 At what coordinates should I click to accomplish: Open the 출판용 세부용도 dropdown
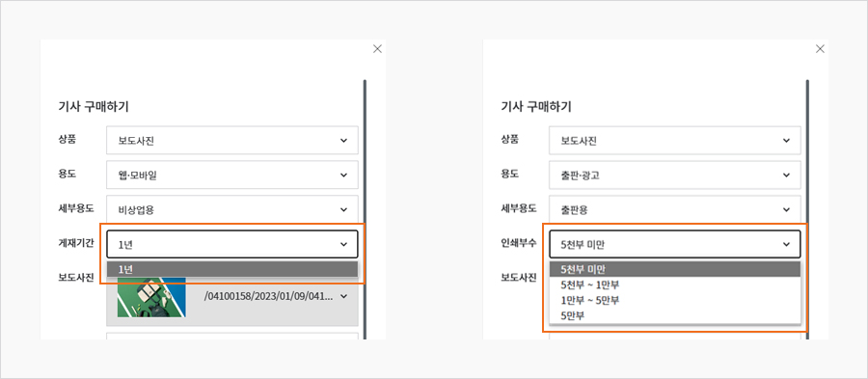[675, 209]
